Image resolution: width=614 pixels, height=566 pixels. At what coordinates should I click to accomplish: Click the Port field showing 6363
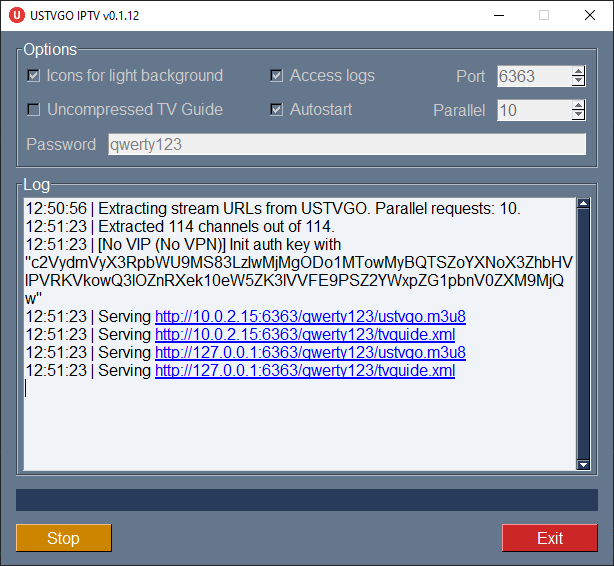pyautogui.click(x=534, y=76)
